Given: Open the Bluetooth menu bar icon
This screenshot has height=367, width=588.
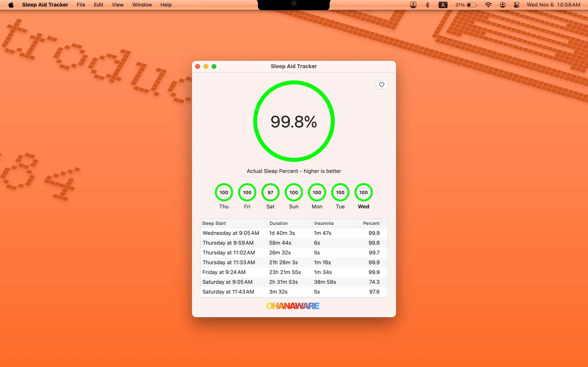Looking at the screenshot, I should click(427, 5).
